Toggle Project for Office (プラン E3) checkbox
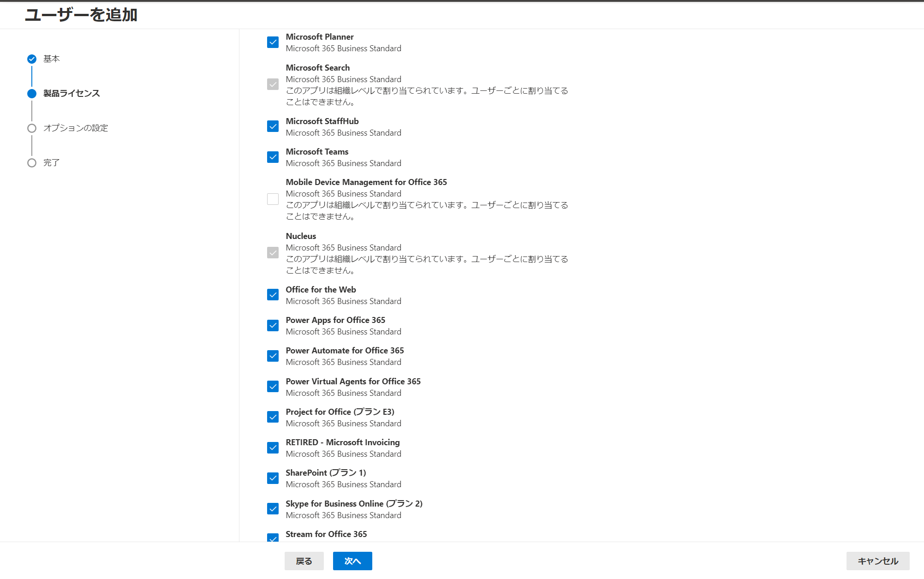Image resolution: width=924 pixels, height=579 pixels. coord(273,417)
